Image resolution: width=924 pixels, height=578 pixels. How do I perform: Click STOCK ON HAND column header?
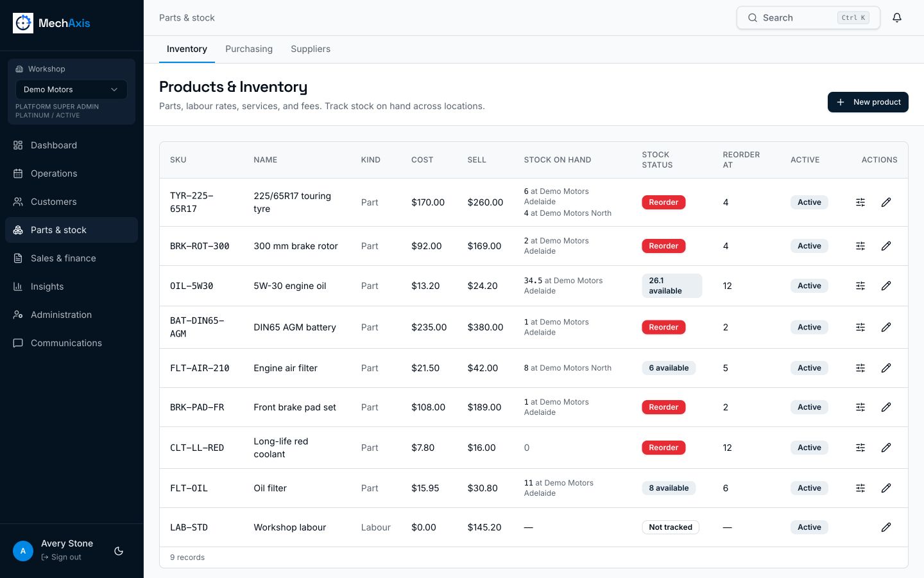(x=558, y=160)
